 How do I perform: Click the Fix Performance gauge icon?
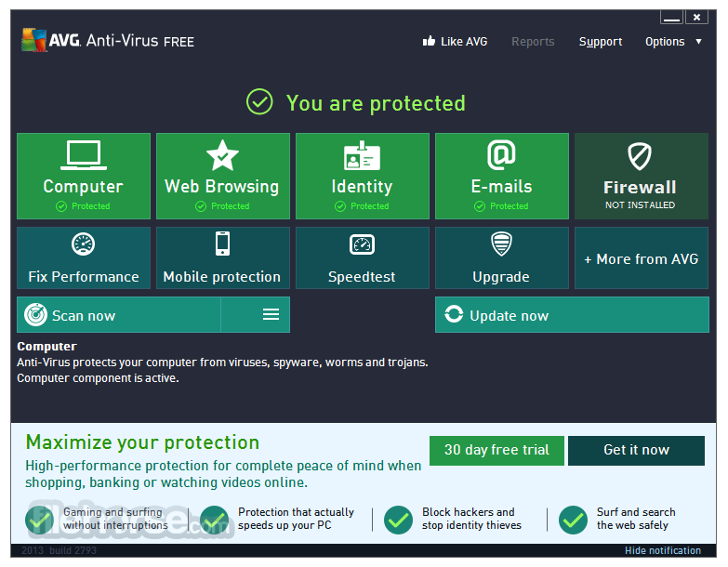84,244
